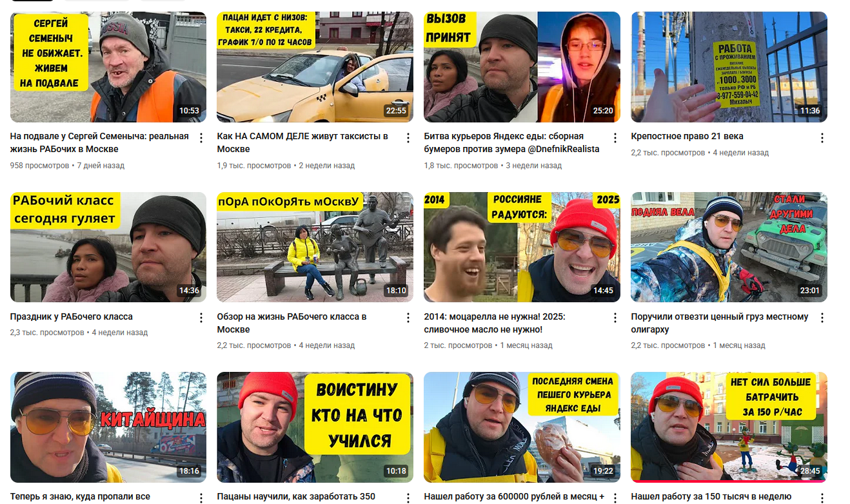Open options for Пацаны научили video

coord(408,498)
